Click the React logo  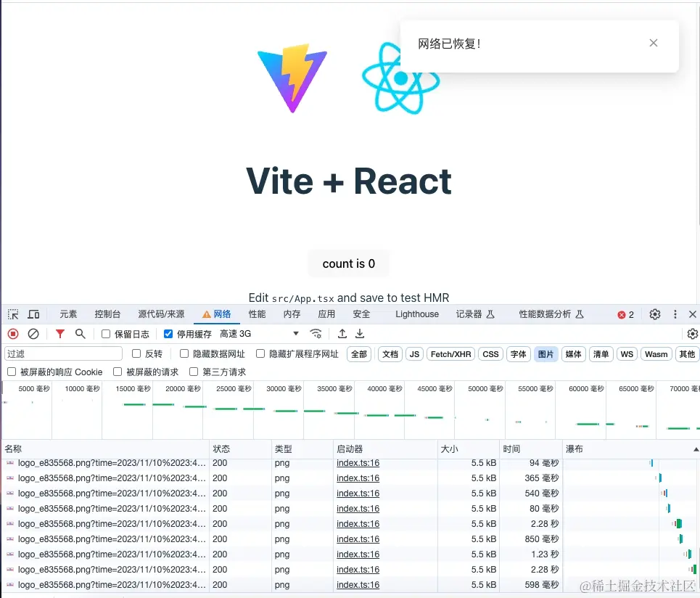(400, 78)
